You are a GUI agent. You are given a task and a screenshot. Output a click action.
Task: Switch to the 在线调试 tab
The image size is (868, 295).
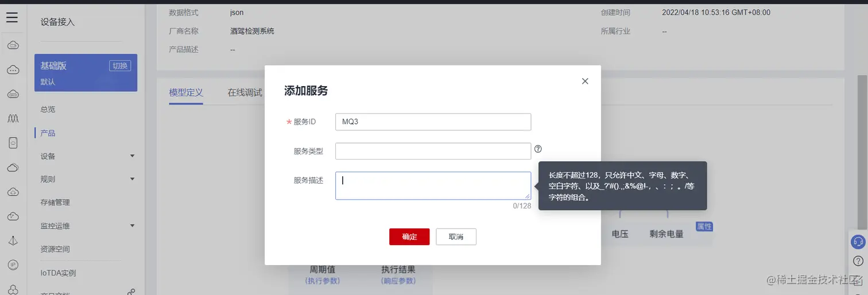point(245,92)
